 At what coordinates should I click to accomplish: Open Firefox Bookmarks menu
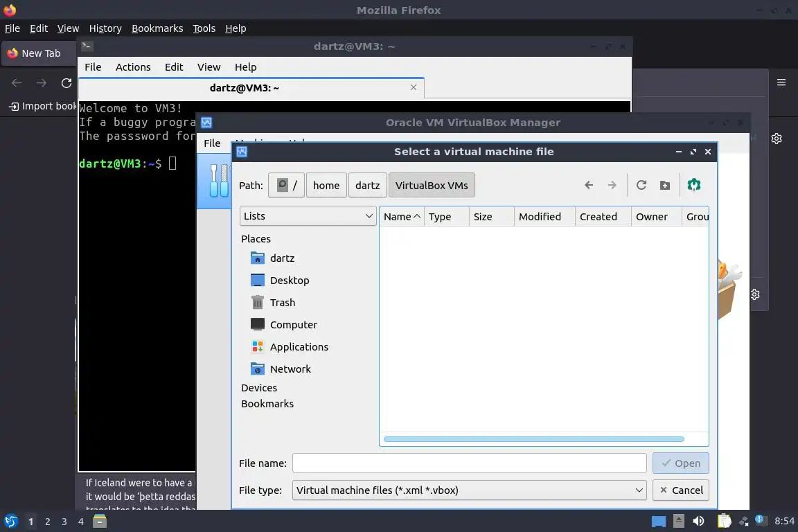coord(157,28)
